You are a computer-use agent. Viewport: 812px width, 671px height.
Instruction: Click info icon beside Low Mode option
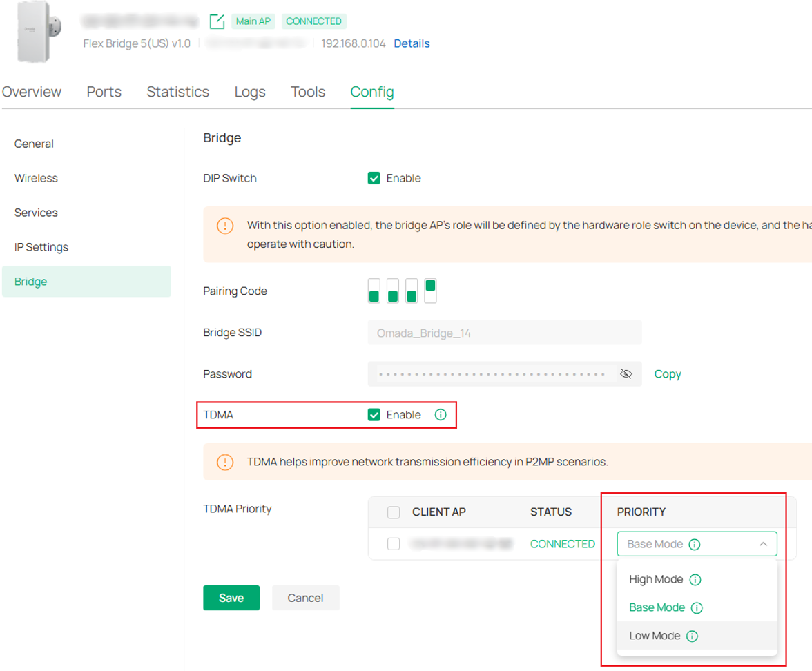[x=692, y=636]
